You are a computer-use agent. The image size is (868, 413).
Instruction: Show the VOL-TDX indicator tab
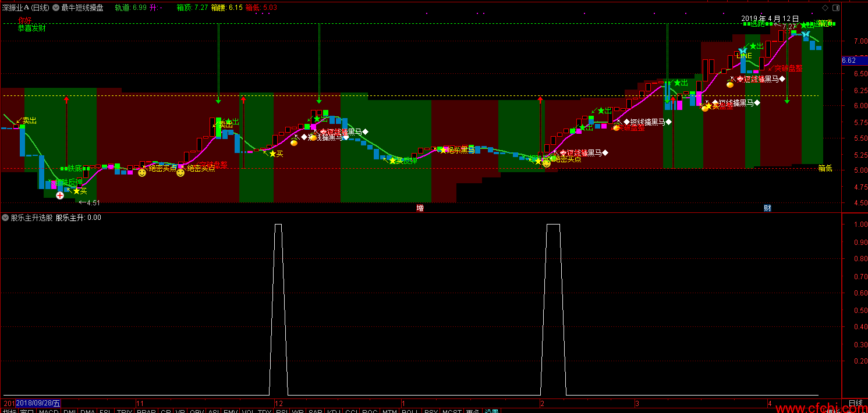tap(256, 410)
